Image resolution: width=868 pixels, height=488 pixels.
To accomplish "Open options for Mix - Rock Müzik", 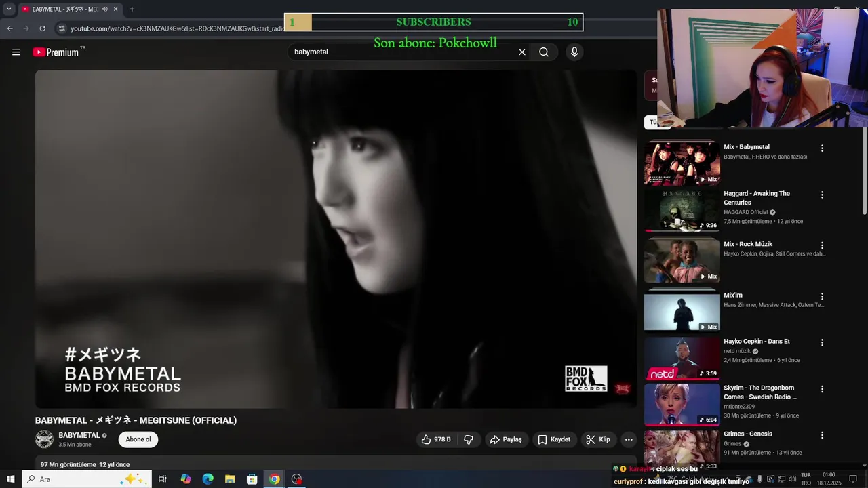I will pyautogui.click(x=822, y=245).
